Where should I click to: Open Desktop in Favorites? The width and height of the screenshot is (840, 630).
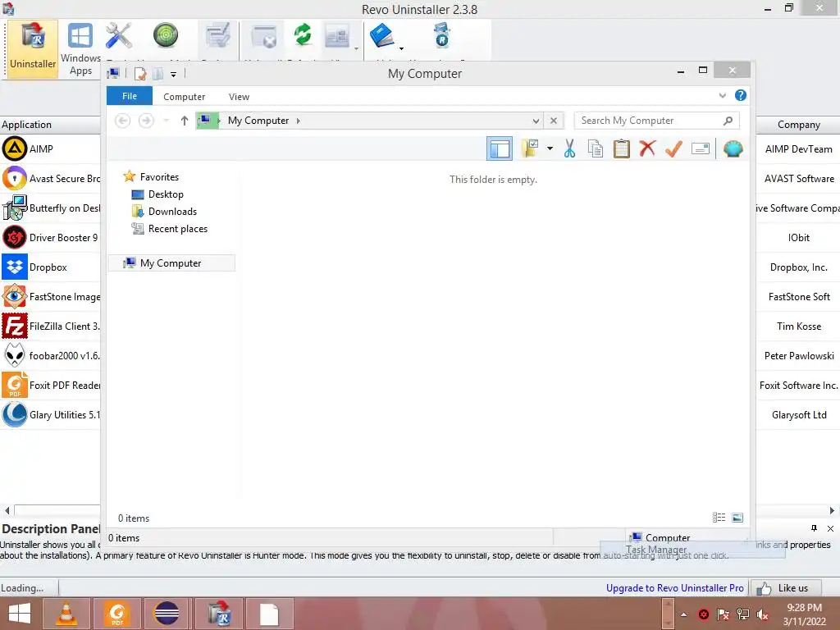tap(166, 194)
